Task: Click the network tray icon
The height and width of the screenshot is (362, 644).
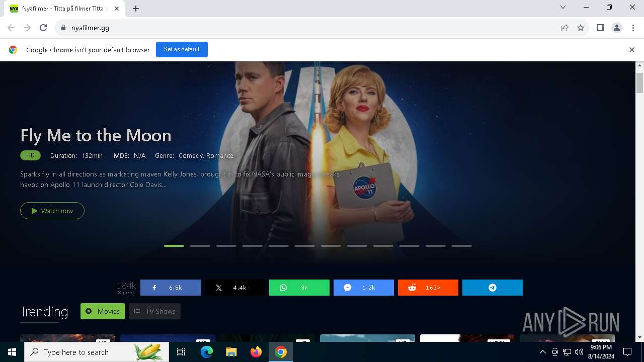Action: coord(567,352)
